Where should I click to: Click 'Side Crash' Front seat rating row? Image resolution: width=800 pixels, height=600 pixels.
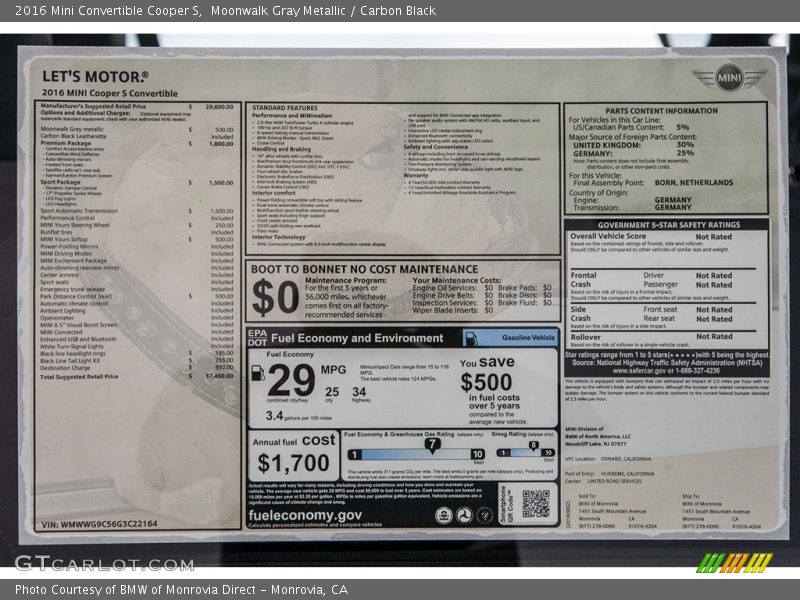651,310
